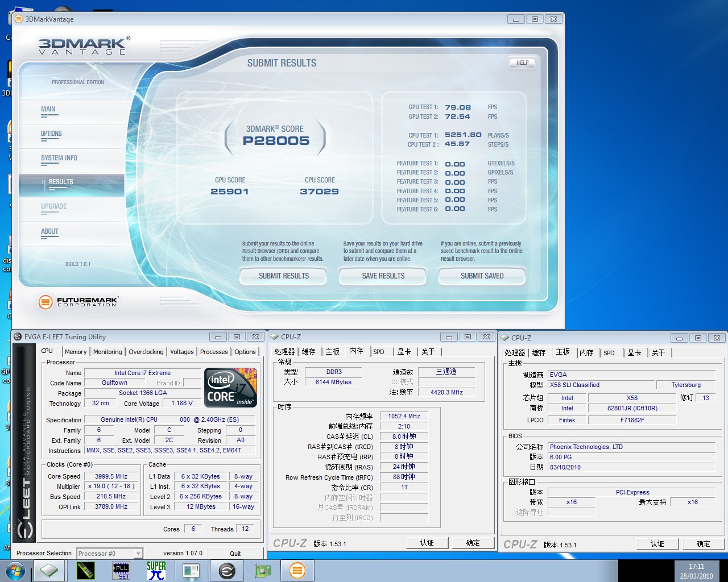Click the Core Speed field 3999.5 MHz

111,477
